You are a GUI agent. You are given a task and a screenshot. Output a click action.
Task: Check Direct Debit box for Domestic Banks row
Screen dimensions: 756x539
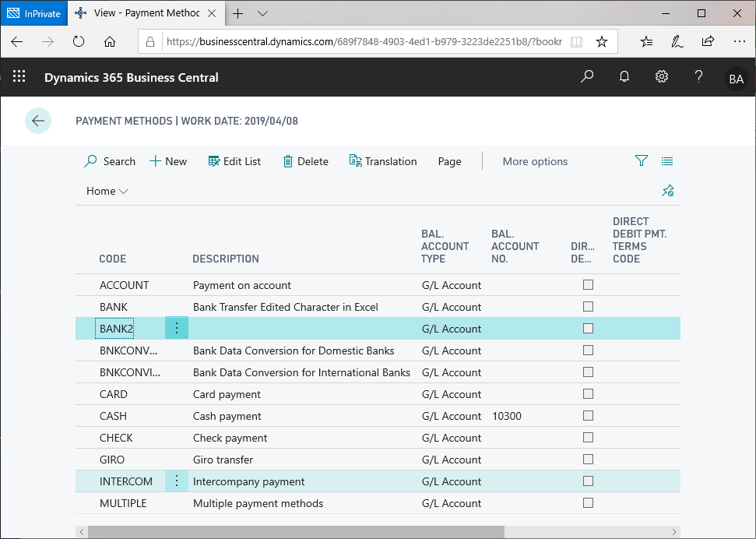[x=588, y=350]
